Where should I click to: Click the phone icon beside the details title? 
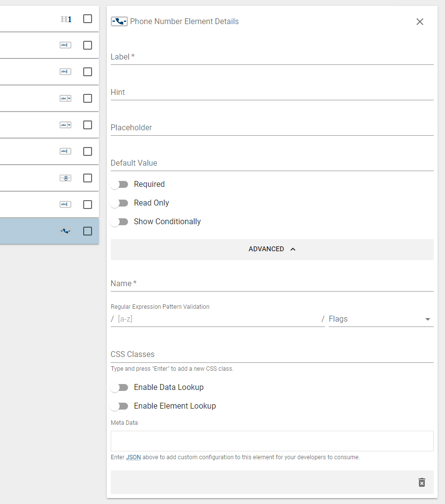pyautogui.click(x=119, y=22)
